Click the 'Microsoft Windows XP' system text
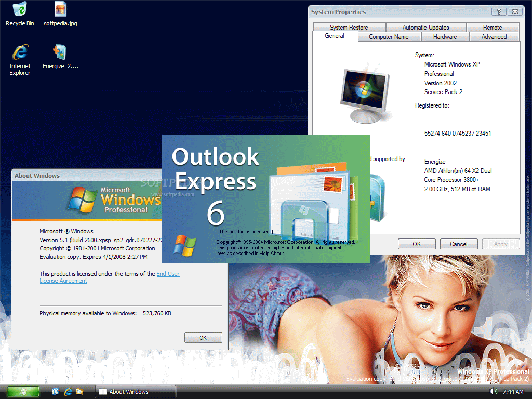 coord(452,64)
